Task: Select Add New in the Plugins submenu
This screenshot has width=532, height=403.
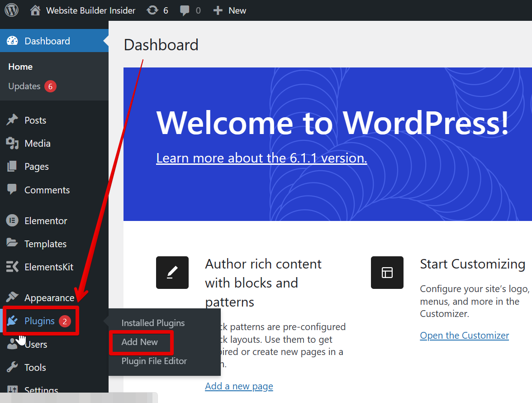Action: (140, 342)
